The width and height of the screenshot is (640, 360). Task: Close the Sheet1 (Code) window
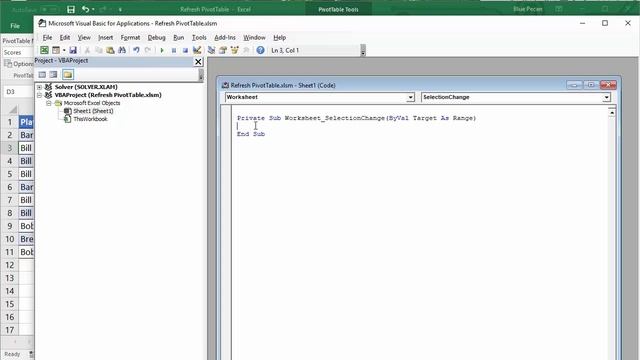pos(608,85)
